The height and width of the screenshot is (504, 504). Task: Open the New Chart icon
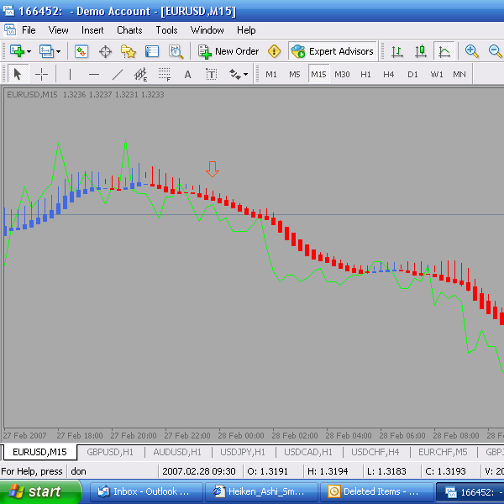pyautogui.click(x=17, y=51)
